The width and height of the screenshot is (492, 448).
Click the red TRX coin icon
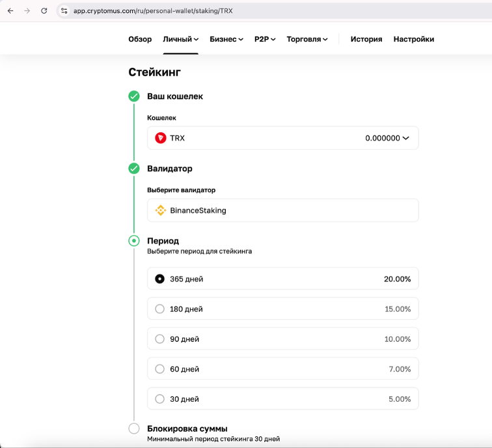[x=160, y=138]
